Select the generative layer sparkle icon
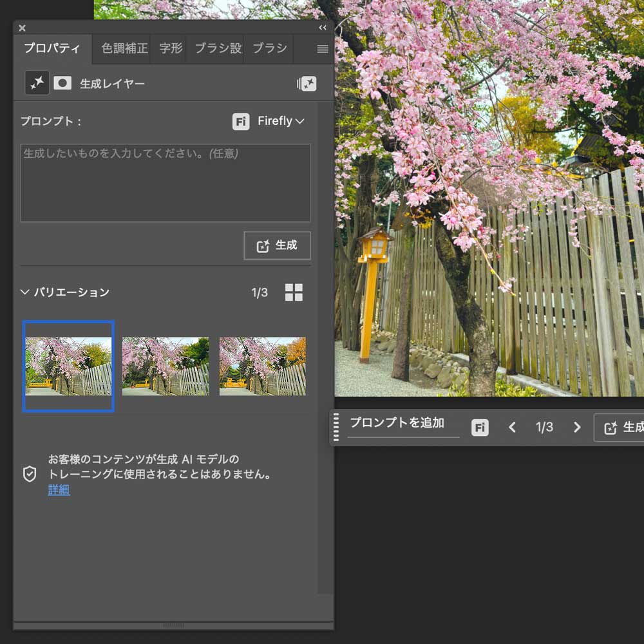Viewport: 644px width, 644px height. (37, 82)
